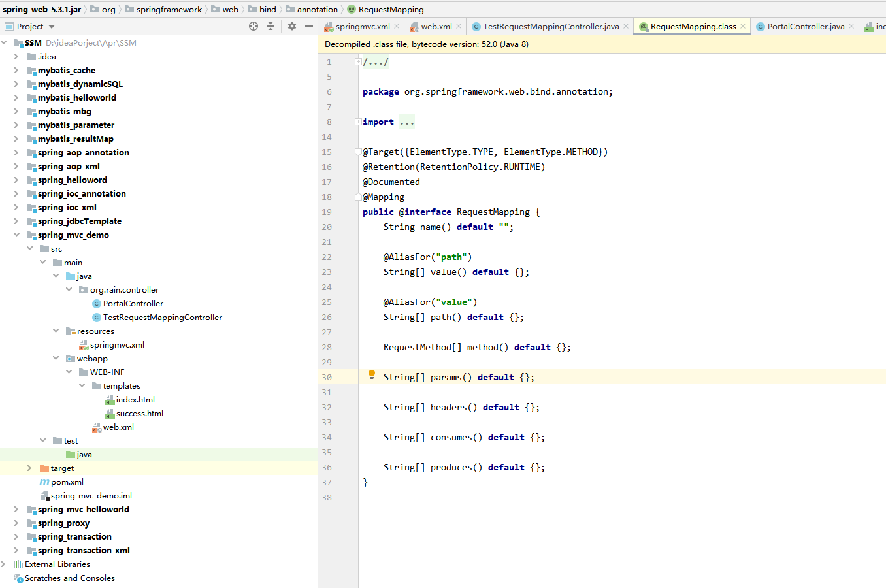
Task: Switch to PortalController.java tab
Action: click(806, 26)
